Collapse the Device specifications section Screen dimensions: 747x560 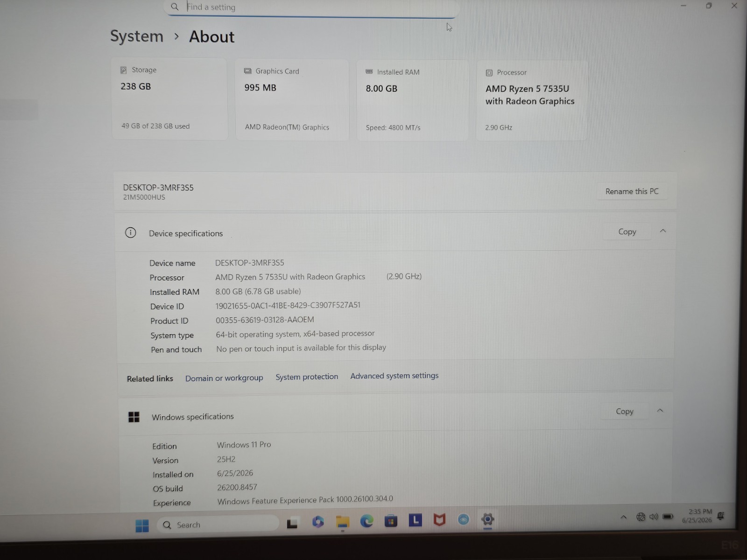tap(663, 231)
